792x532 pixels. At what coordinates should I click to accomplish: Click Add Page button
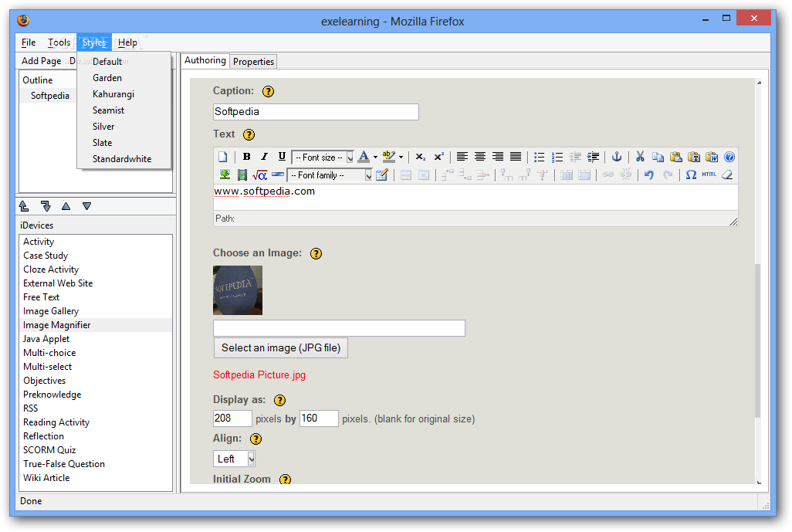point(41,61)
